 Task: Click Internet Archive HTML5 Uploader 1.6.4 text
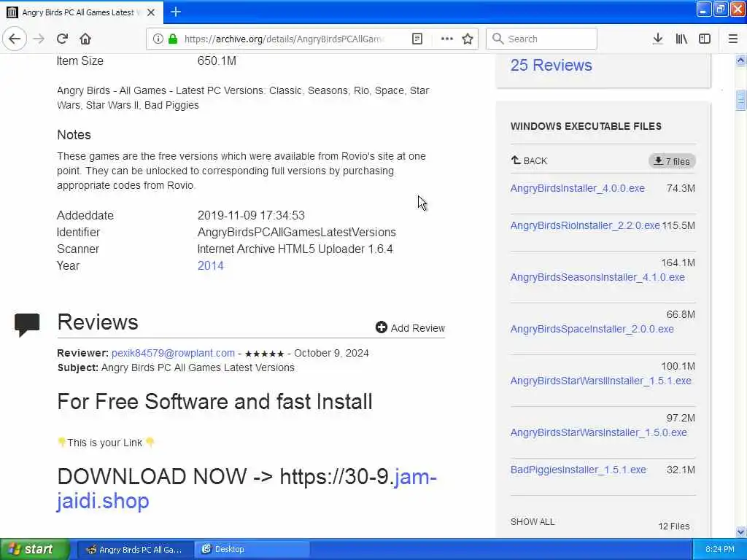click(x=295, y=249)
